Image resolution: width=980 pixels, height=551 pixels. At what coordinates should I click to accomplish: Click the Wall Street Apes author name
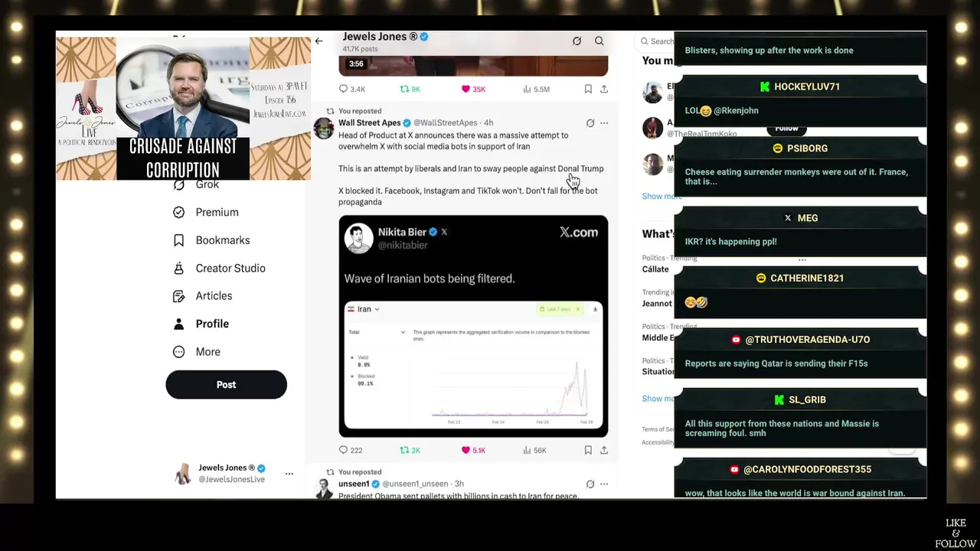tap(370, 122)
